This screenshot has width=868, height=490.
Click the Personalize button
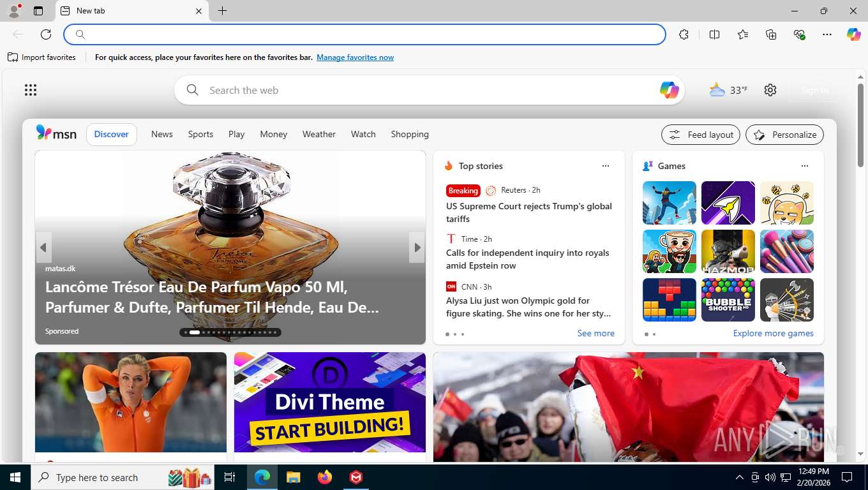tap(785, 135)
